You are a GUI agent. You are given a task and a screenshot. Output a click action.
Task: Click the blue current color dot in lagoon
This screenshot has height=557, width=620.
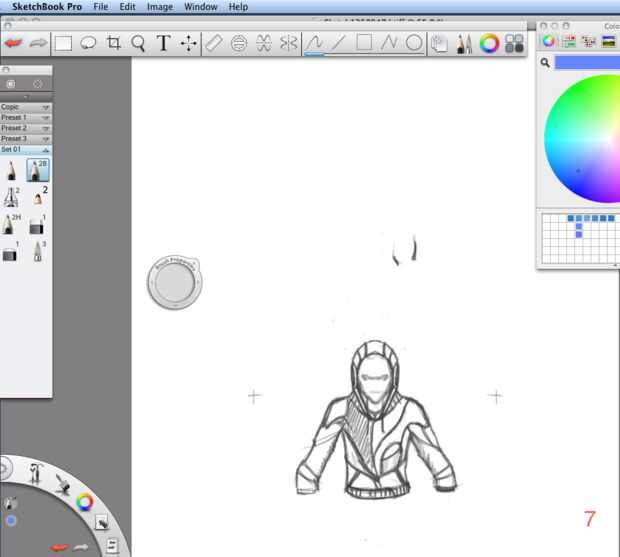click(11, 521)
